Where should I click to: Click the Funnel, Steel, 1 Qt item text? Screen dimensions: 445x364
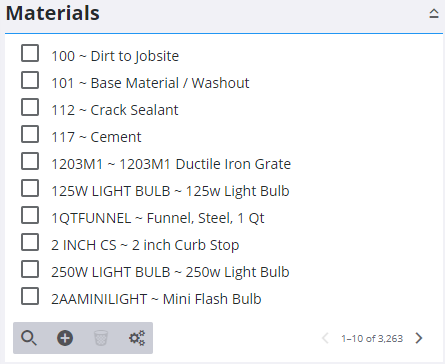pos(205,218)
